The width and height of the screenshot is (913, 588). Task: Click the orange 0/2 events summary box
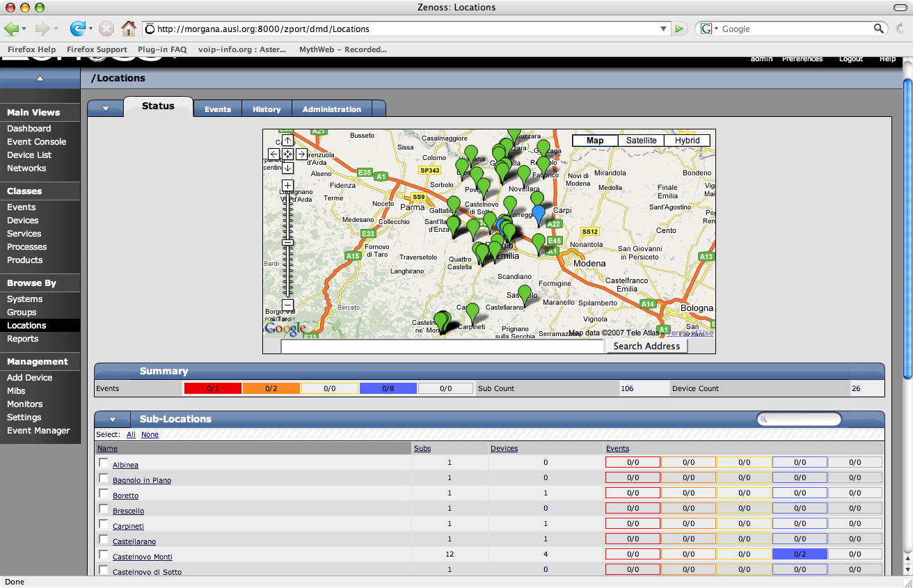click(271, 388)
